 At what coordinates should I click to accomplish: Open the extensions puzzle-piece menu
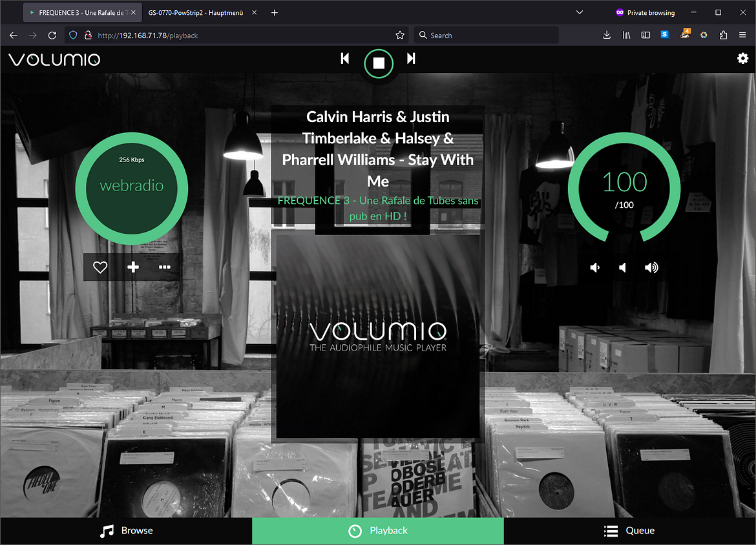[723, 35]
